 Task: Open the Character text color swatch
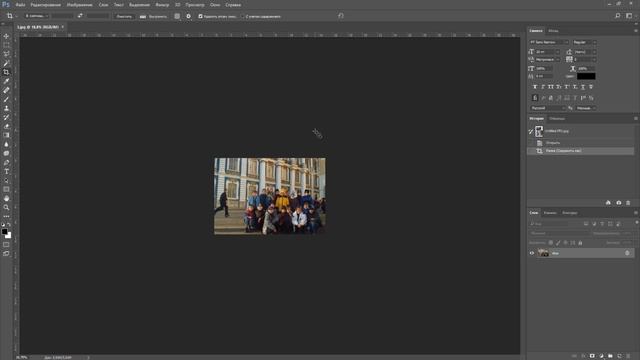[x=586, y=76]
